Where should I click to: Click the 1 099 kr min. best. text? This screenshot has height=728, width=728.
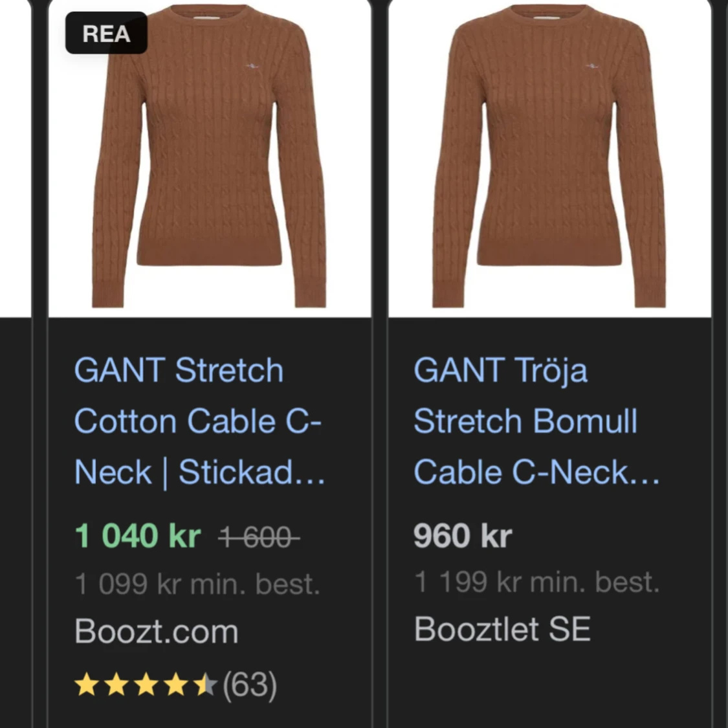tap(197, 584)
